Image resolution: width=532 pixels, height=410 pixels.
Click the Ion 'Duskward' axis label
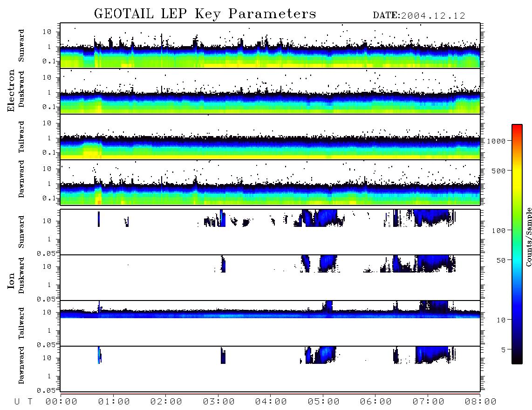[21, 276]
